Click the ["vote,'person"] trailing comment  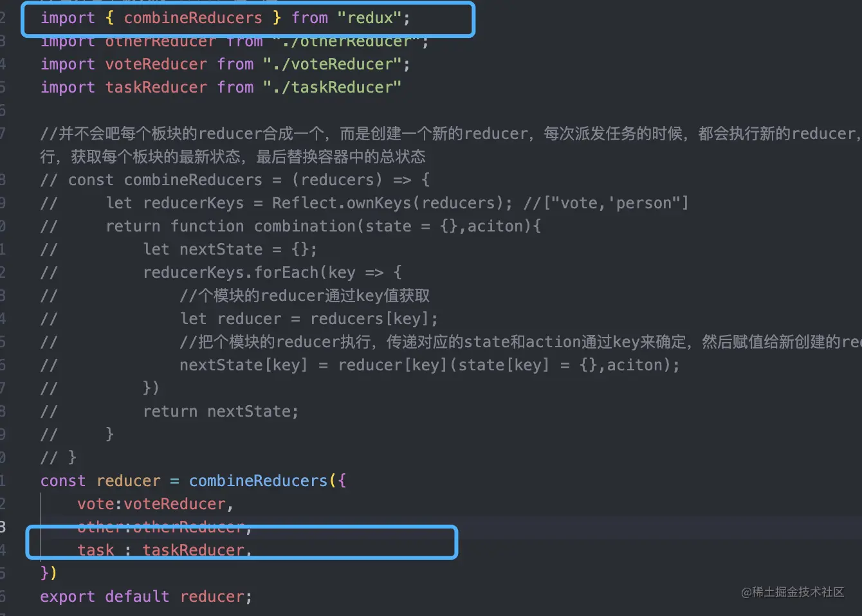pos(606,203)
